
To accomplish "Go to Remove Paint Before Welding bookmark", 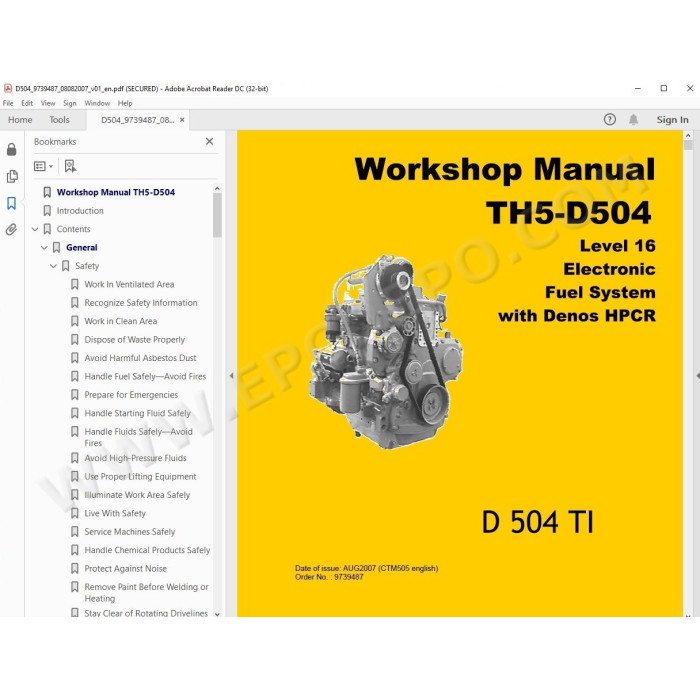I will 146,592.
